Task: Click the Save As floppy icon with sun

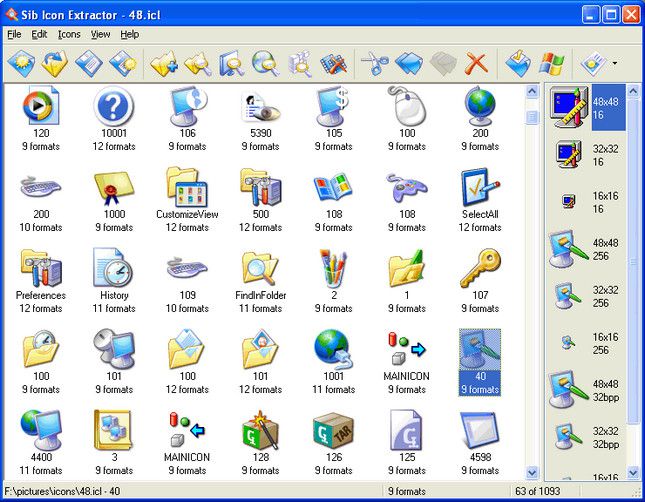Action: point(123,63)
